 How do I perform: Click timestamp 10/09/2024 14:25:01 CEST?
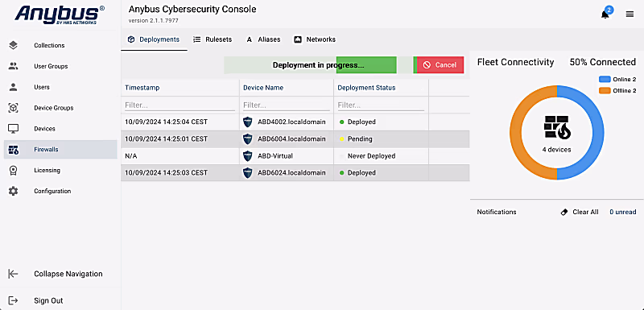click(166, 138)
